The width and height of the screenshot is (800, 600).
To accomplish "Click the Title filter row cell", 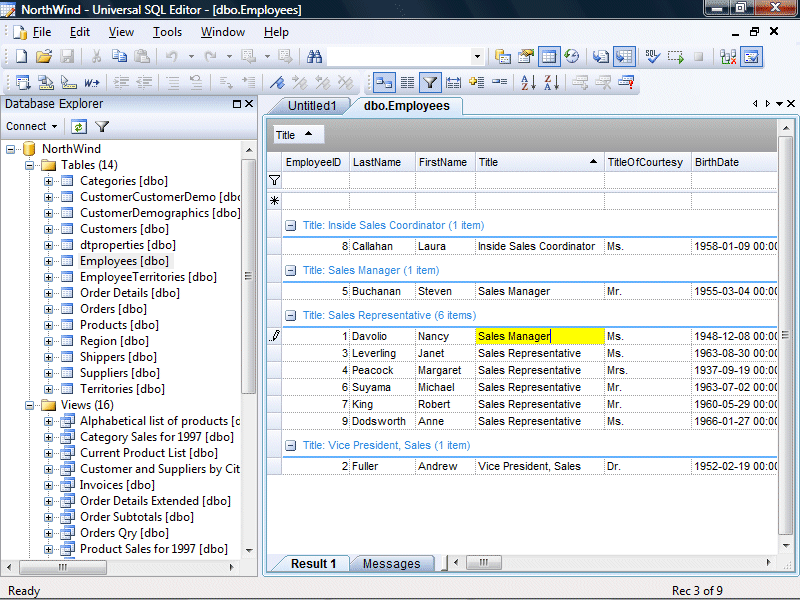I will 539,180.
